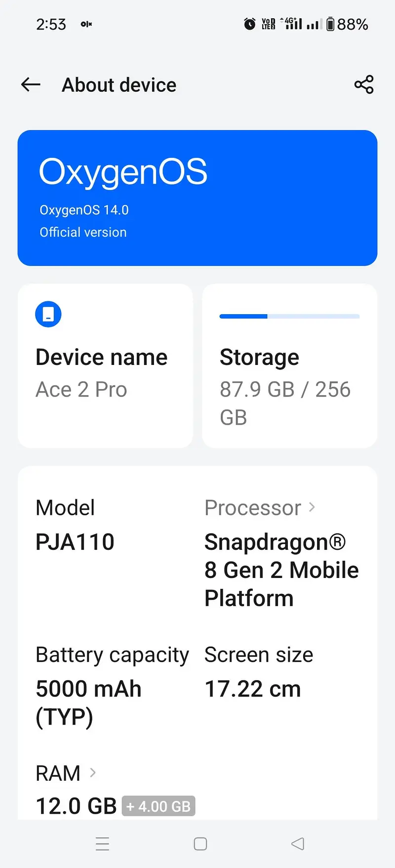This screenshot has height=868, width=395.
Task: Tap the Model PJA110 entry
Action: [x=75, y=526]
